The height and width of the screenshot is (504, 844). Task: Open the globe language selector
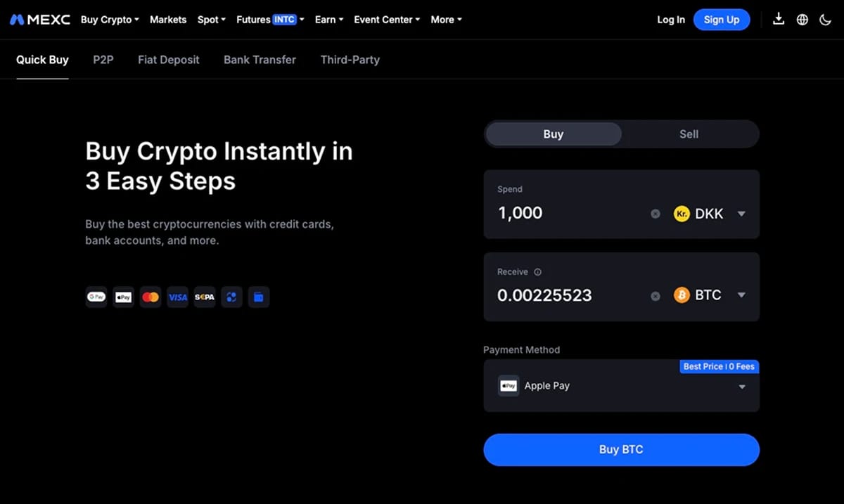(x=803, y=20)
